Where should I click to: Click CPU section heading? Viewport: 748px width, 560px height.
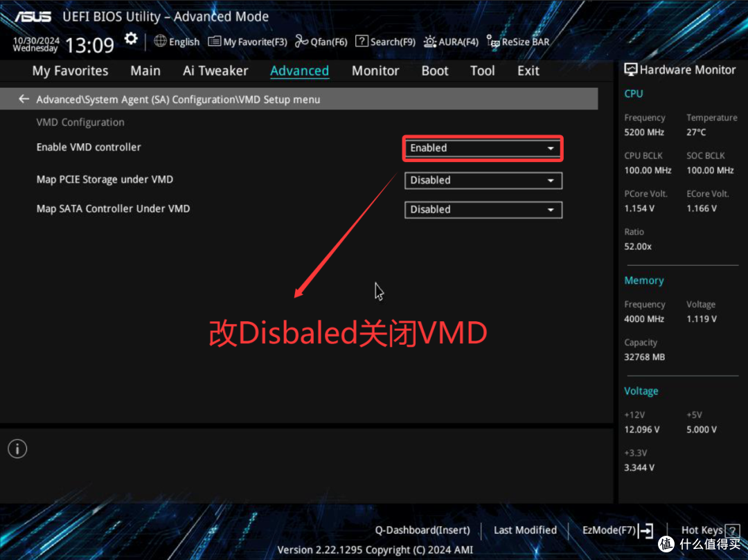(634, 94)
